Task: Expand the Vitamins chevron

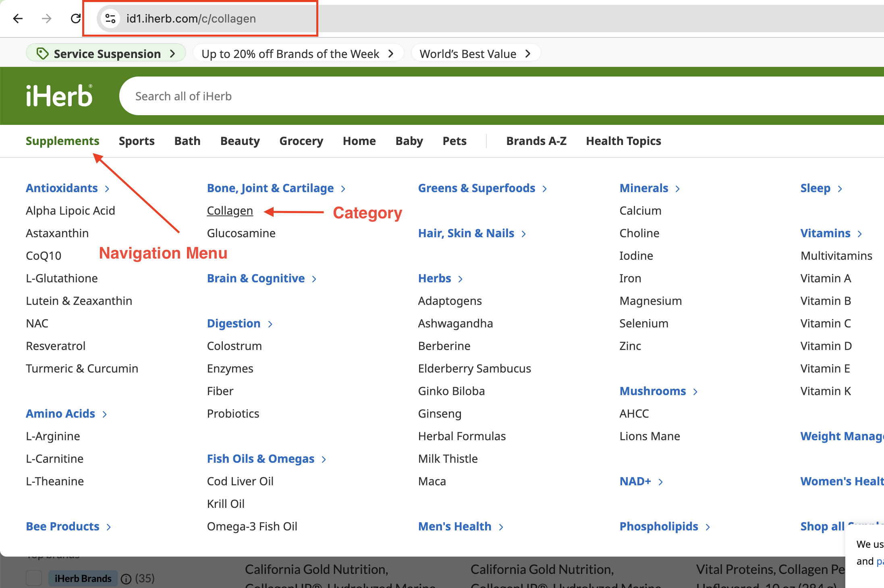Action: (x=860, y=234)
